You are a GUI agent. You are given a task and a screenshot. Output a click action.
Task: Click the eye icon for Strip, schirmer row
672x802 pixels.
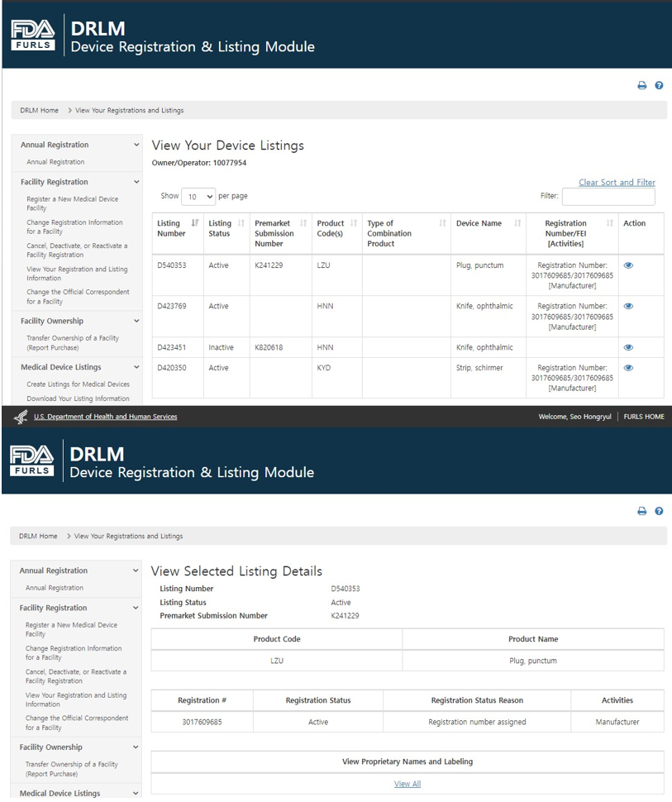click(628, 368)
